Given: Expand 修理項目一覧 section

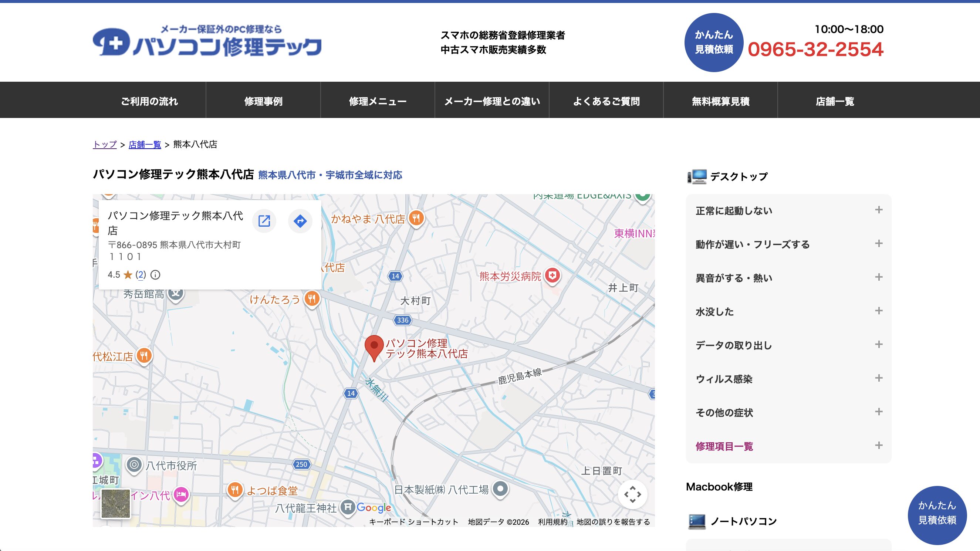Looking at the screenshot, I should coord(789,446).
